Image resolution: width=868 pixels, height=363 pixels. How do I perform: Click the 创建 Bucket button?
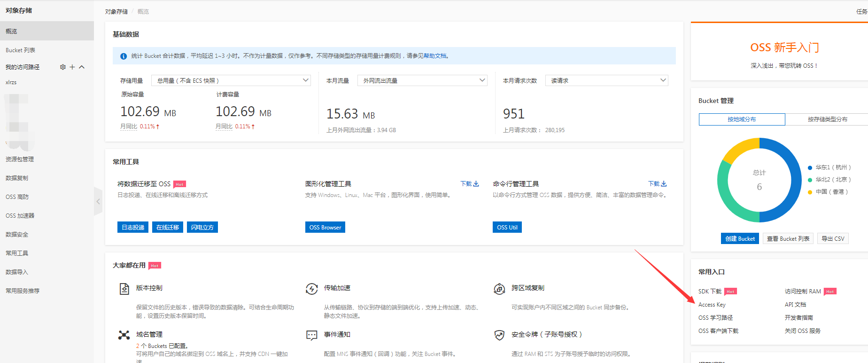click(x=740, y=239)
